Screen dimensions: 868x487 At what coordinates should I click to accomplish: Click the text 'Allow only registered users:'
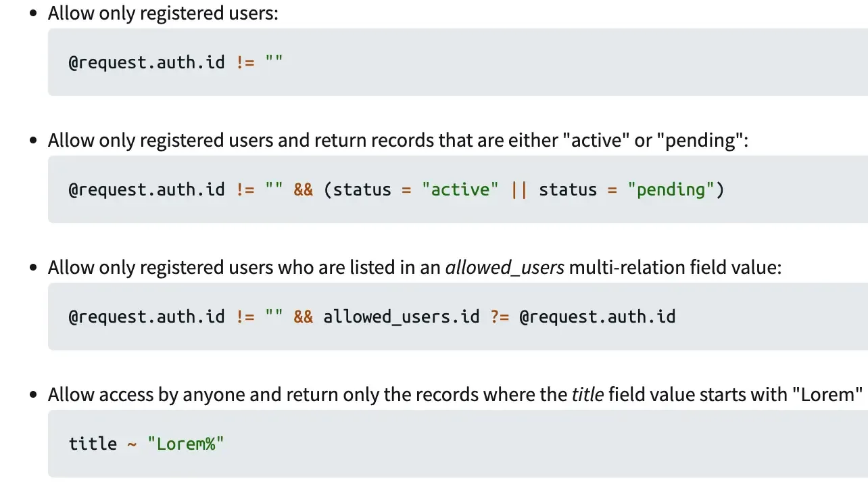click(163, 14)
